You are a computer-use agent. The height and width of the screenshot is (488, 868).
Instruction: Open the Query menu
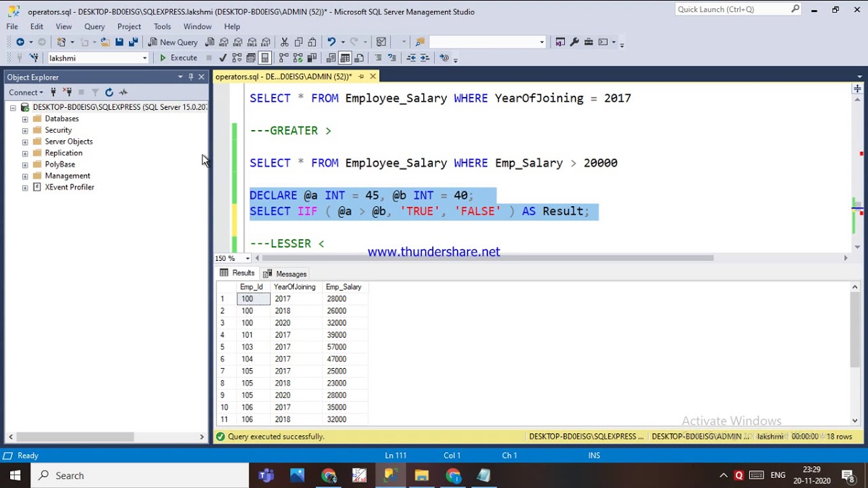(94, 26)
